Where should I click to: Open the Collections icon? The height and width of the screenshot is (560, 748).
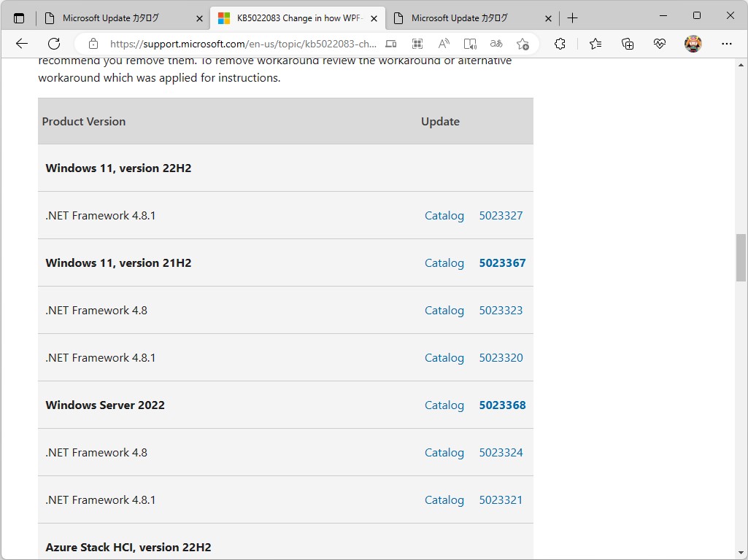point(628,44)
